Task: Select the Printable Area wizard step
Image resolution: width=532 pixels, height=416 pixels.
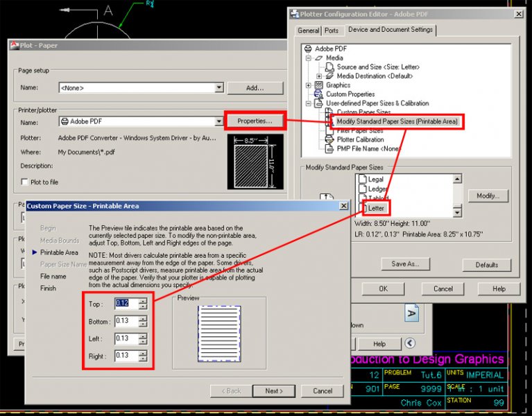Action: point(59,252)
